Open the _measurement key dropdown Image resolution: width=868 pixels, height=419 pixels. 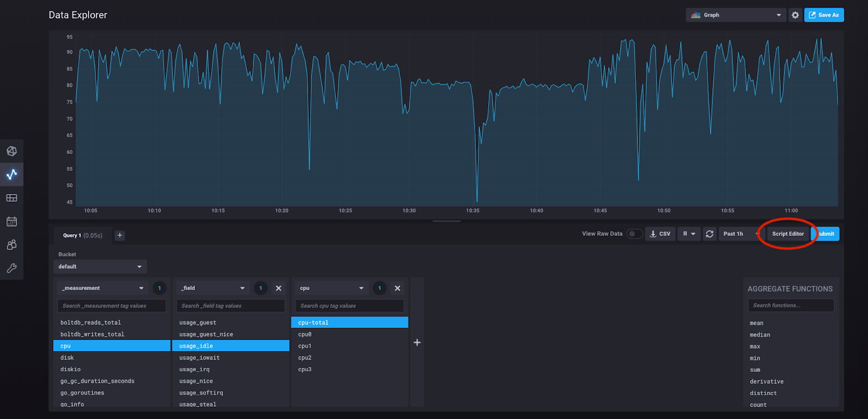[x=103, y=288]
